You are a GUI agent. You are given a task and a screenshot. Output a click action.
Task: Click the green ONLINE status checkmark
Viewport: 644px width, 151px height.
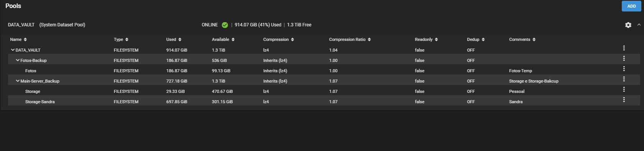point(225,25)
